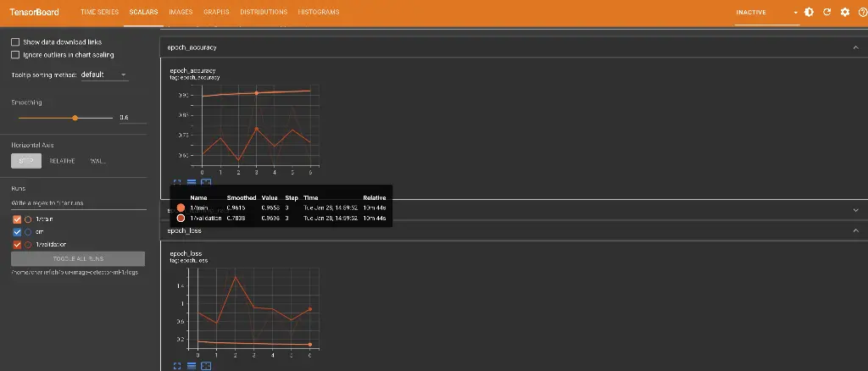Toggle y-axis log scale on epoch_accuracy chart

coord(192,181)
